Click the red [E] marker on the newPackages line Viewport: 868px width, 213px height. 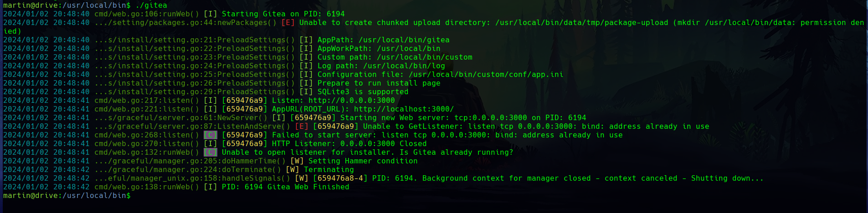point(288,23)
